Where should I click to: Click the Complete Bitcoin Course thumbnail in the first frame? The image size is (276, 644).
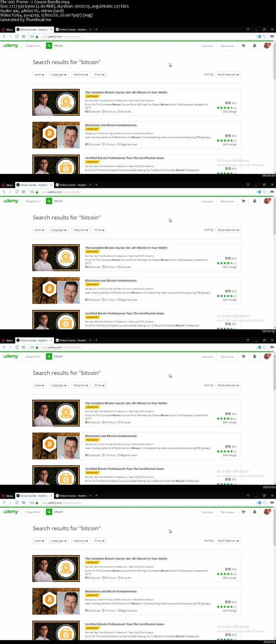(56, 103)
